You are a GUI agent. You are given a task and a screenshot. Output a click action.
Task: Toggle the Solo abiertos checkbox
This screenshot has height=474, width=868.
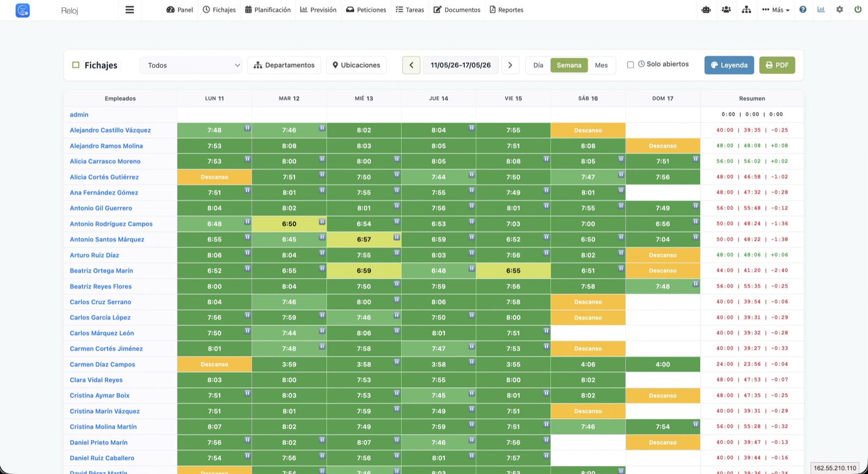click(630, 65)
